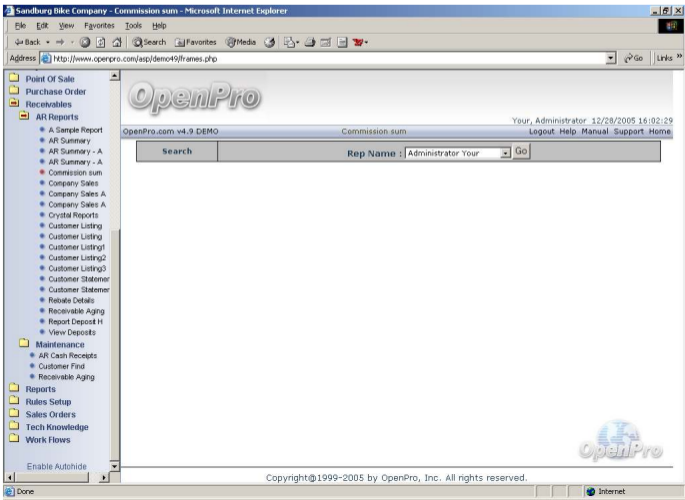Open the Help menu in menu bar
This screenshot has height=500, width=685.
click(159, 26)
